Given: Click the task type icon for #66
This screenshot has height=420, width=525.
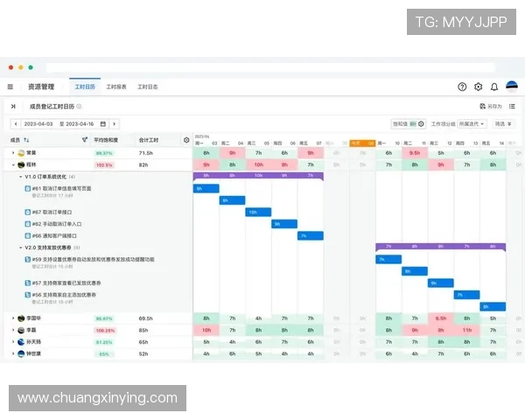Looking at the screenshot, I should point(28,235).
